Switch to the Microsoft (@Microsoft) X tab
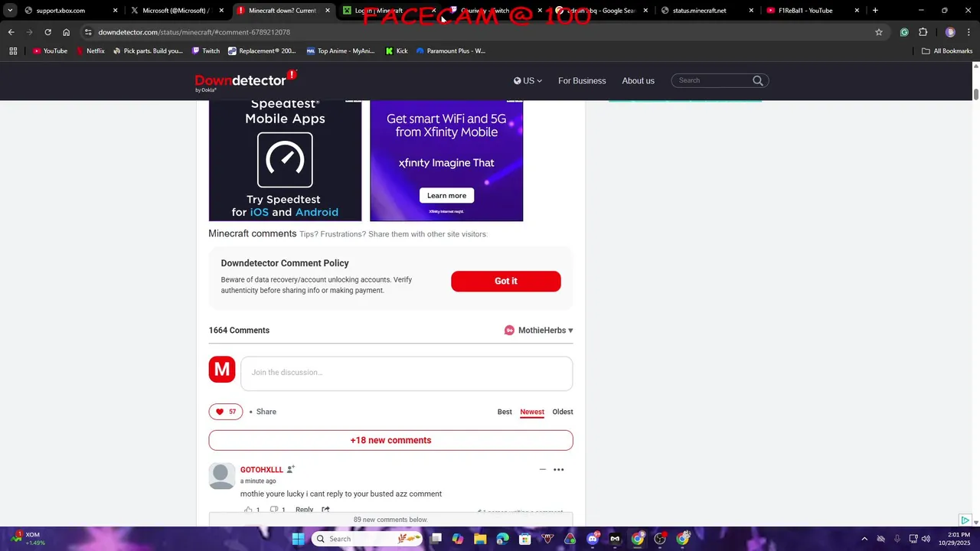The image size is (980, 551). point(175,11)
